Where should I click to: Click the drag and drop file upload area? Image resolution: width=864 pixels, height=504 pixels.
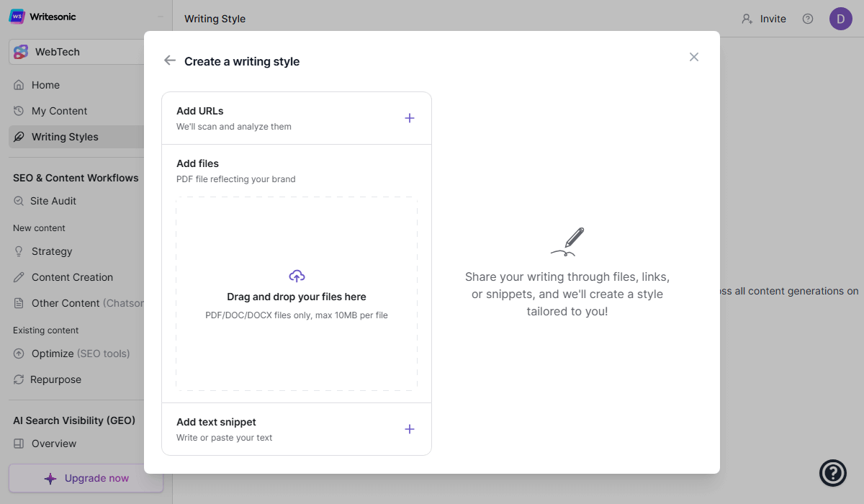tap(297, 292)
